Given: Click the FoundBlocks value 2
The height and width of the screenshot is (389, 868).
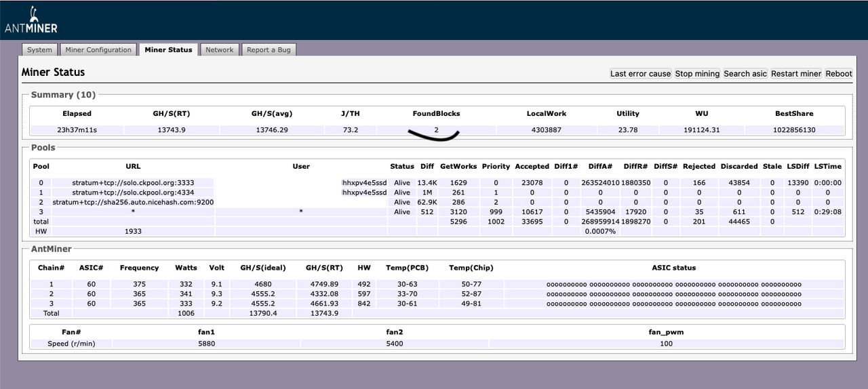Looking at the screenshot, I should (x=436, y=130).
